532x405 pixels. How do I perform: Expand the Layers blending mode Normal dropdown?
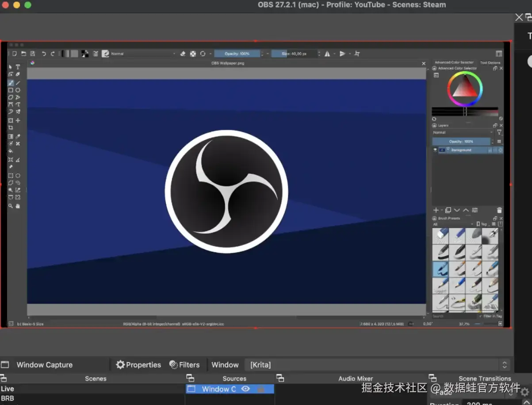462,132
